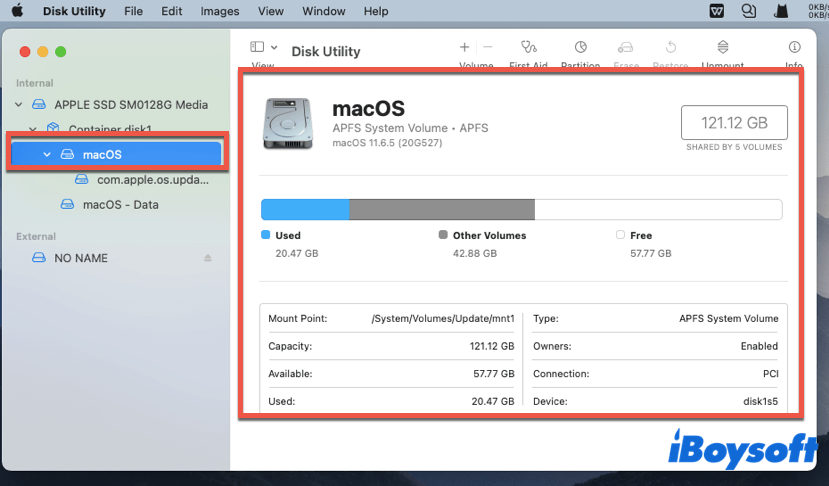Click the Restore arrow icon

tap(670, 47)
